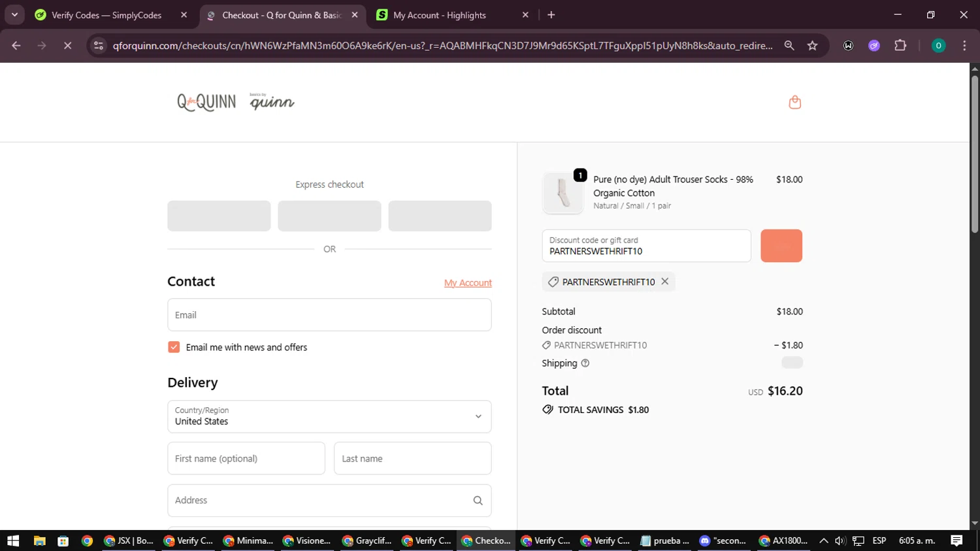Open the AX1800... Chrome taskbar window
980x551 pixels.
pos(783,541)
